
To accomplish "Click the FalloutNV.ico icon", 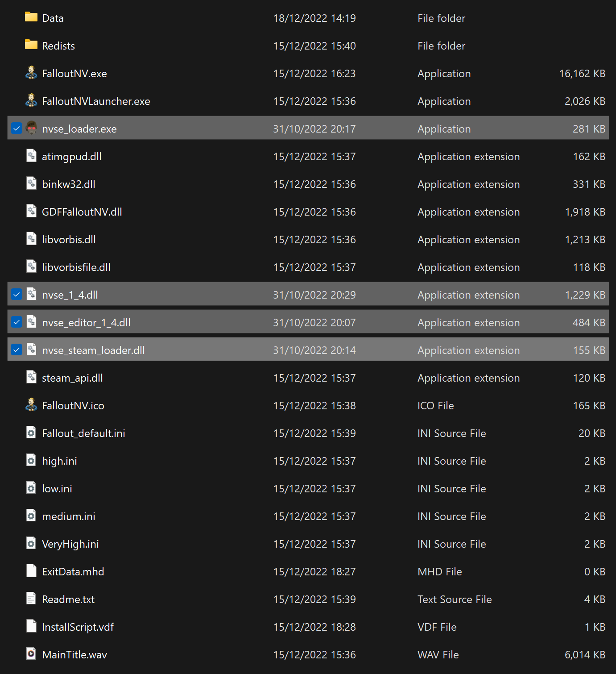I will [x=31, y=405].
